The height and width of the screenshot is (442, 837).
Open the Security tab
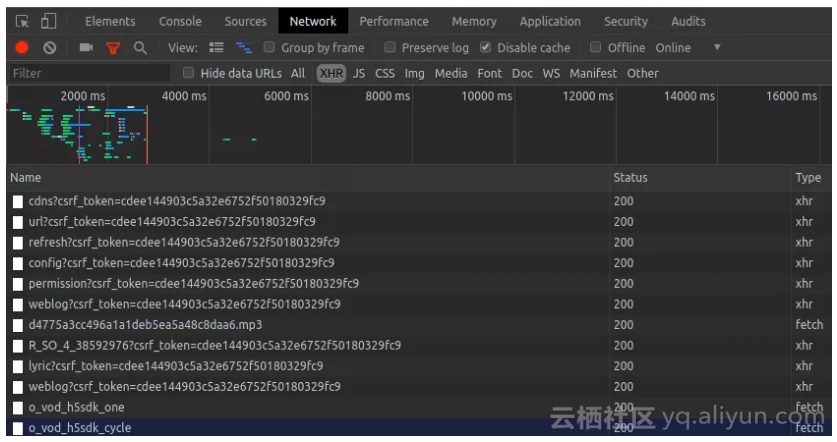pyautogui.click(x=626, y=21)
